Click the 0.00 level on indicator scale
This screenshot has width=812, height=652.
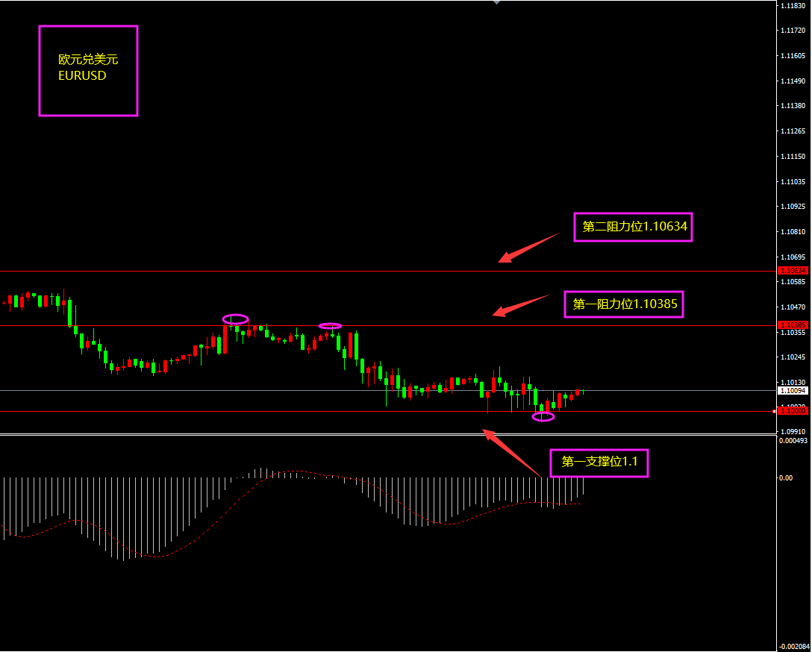click(x=786, y=477)
